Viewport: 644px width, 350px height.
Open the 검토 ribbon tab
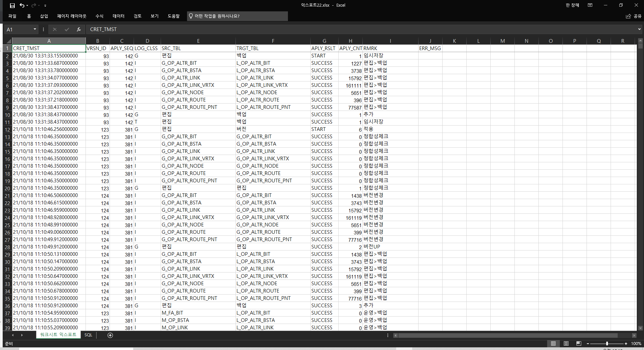pos(137,16)
